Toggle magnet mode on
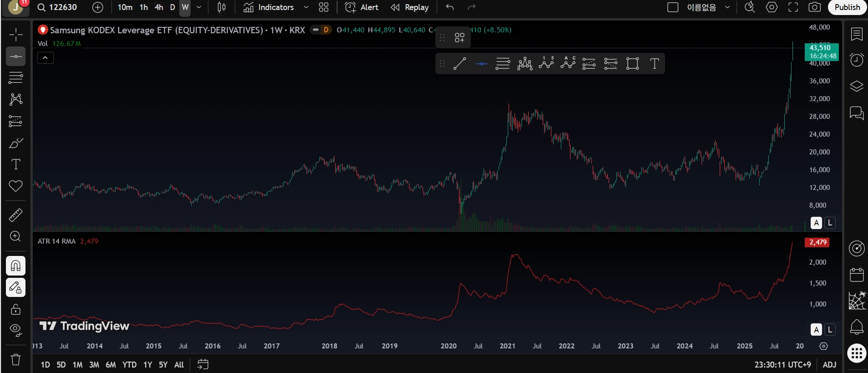Screen dimensions: 868x373 (x=15, y=266)
